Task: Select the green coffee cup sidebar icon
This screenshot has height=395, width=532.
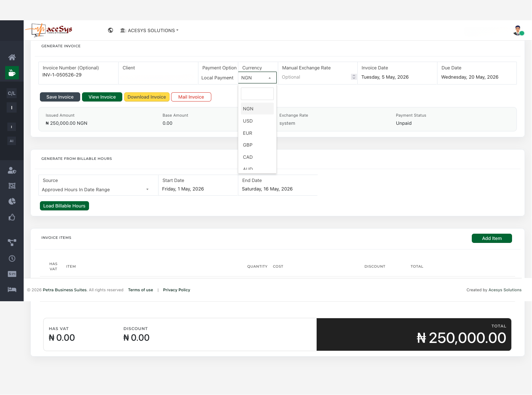Action: point(12,73)
